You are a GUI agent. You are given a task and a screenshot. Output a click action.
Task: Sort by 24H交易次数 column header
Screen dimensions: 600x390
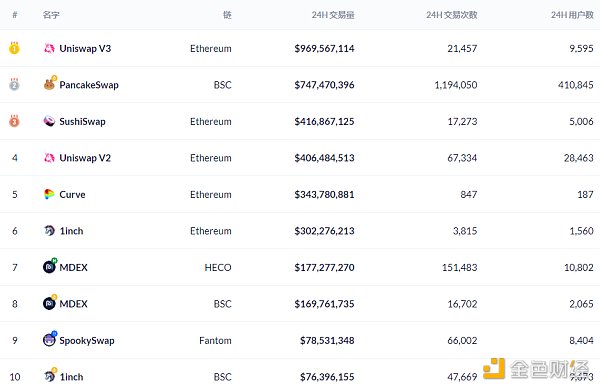(x=452, y=15)
